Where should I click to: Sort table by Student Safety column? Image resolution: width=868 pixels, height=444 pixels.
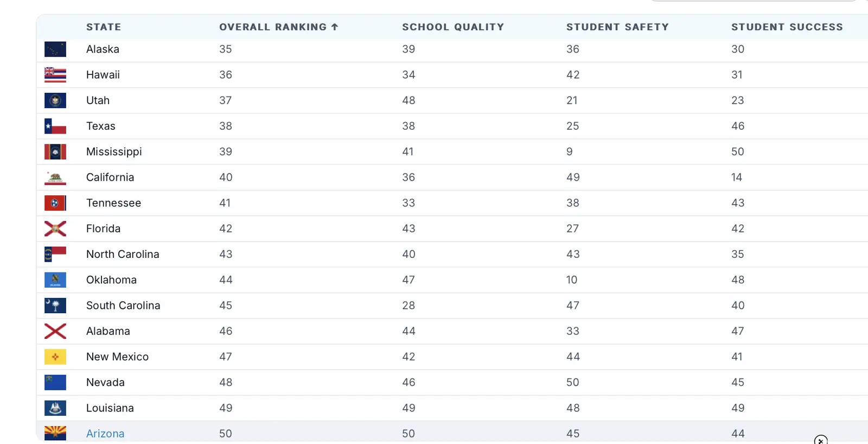click(617, 27)
